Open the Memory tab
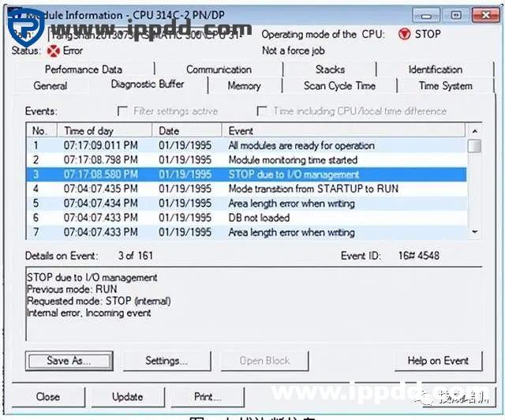Viewport: 505px width, 420px height. click(244, 86)
